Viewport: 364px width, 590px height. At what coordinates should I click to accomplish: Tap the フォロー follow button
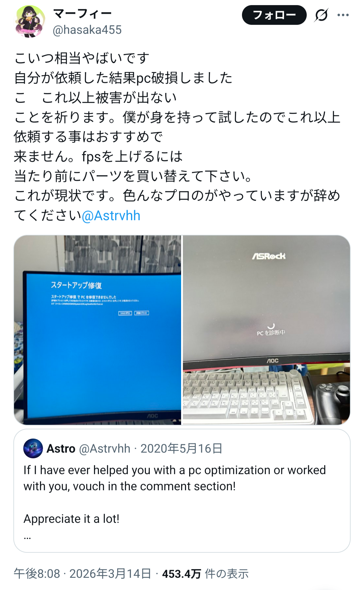(x=274, y=15)
